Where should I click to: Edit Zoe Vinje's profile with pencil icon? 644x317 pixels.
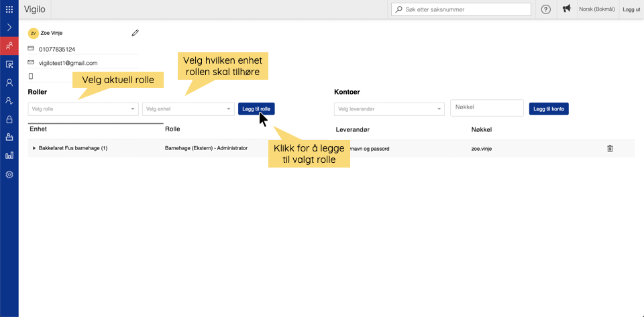tap(135, 32)
